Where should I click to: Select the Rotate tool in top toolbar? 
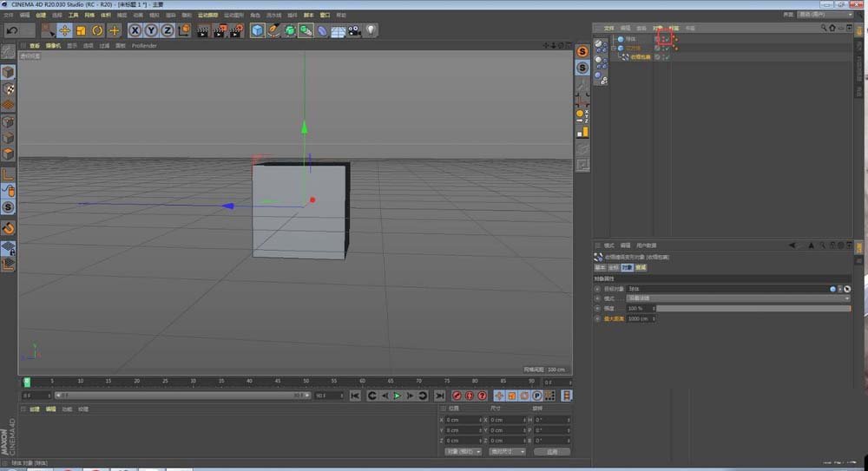[97, 30]
